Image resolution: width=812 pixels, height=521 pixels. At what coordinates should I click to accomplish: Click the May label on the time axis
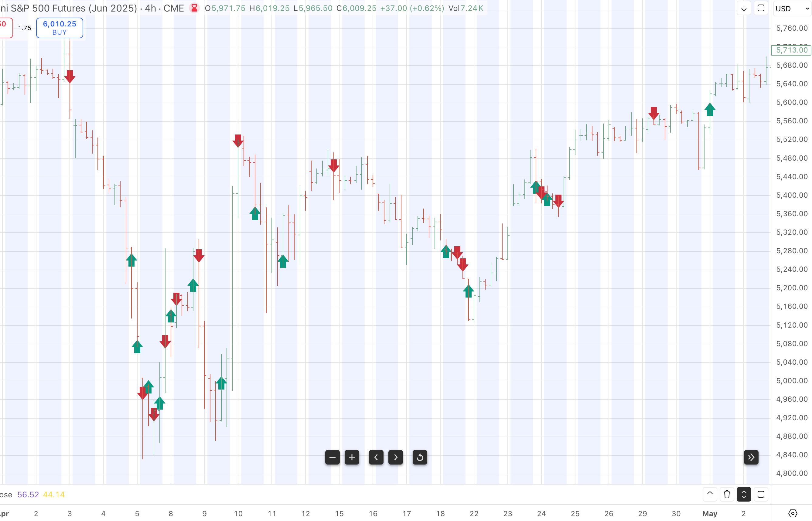[709, 513]
